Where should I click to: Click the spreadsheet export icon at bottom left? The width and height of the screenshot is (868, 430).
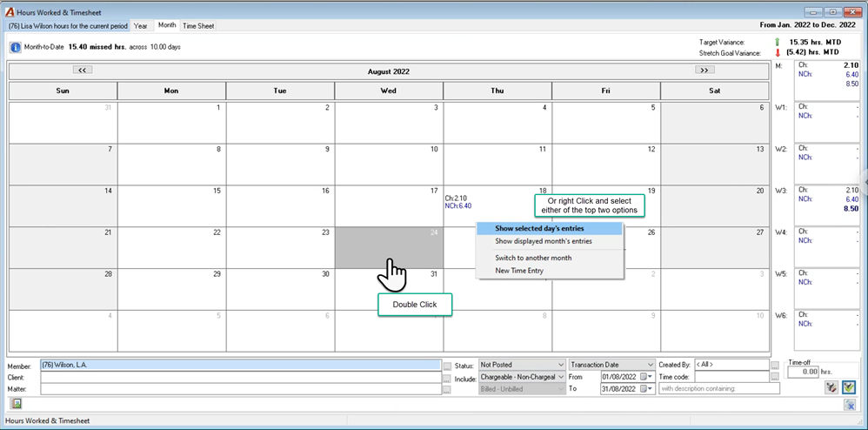[16, 403]
